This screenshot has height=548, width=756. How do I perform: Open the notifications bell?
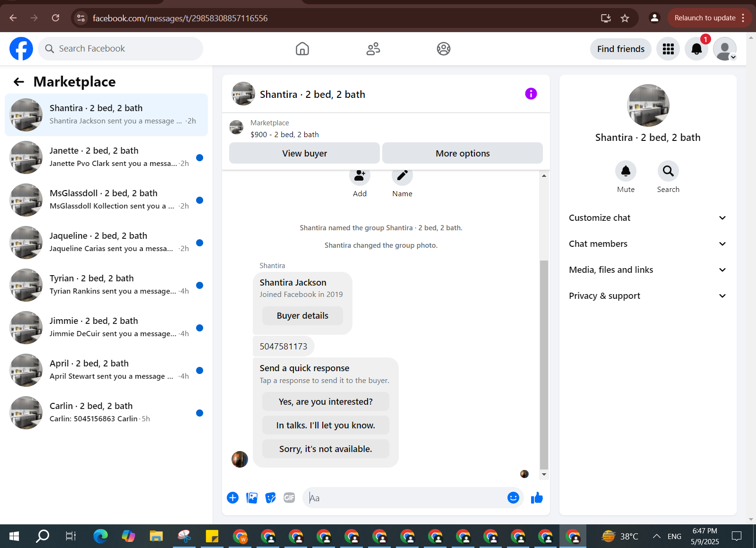tap(696, 49)
